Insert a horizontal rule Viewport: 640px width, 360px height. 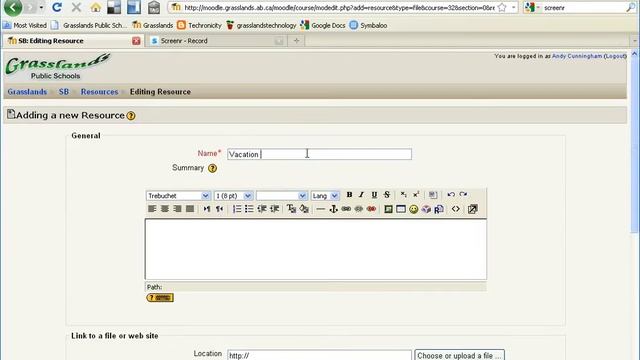click(x=321, y=209)
